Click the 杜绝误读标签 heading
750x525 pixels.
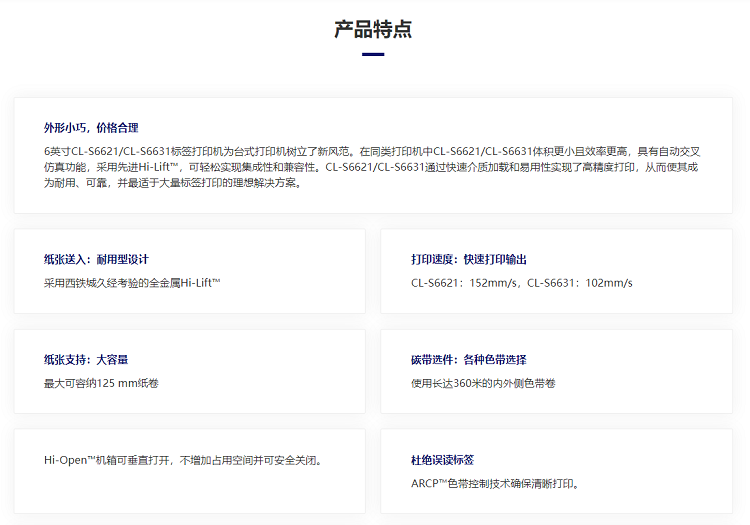[x=442, y=460]
